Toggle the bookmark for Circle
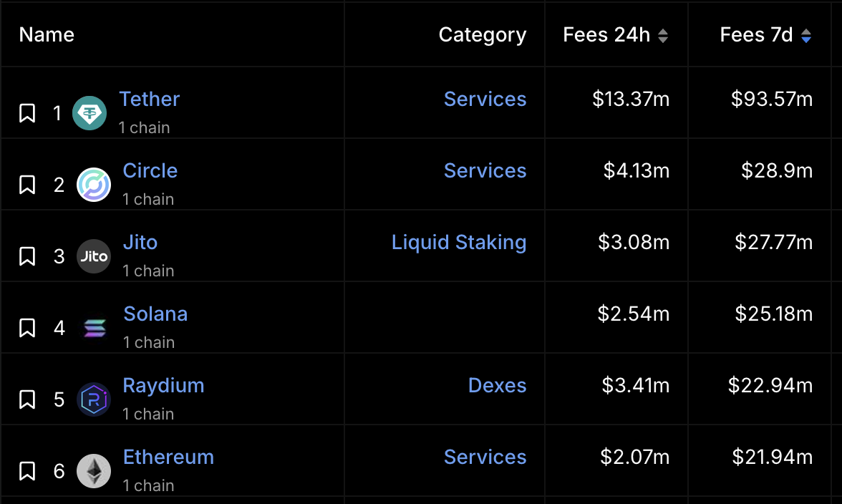This screenshot has height=504, width=842. tap(26, 184)
